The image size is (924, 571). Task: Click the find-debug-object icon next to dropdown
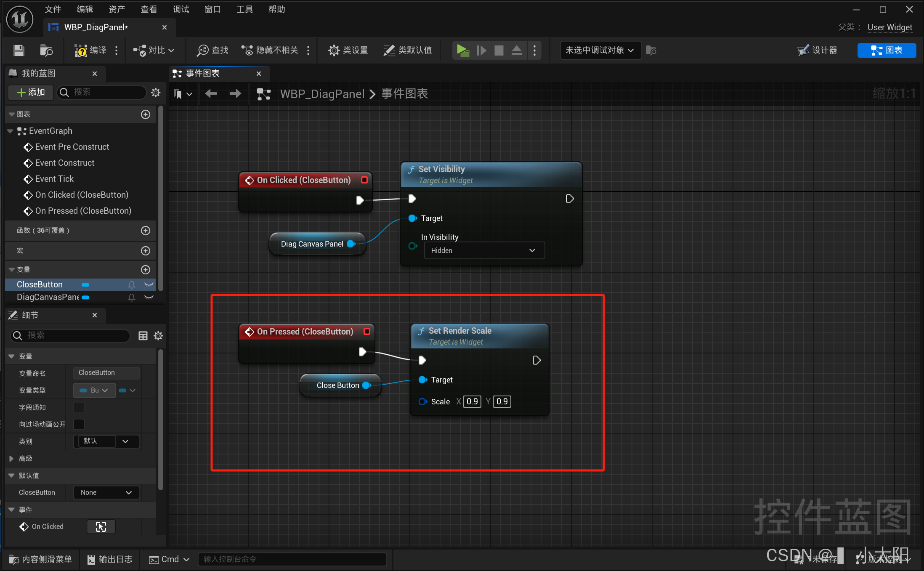pyautogui.click(x=651, y=50)
